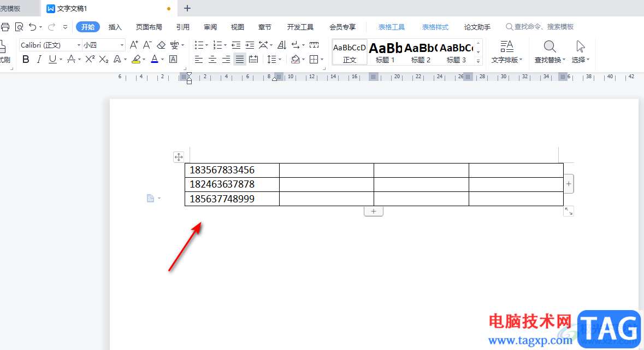Toggle strikethrough formatting
The width and height of the screenshot is (644, 350).
tap(71, 59)
